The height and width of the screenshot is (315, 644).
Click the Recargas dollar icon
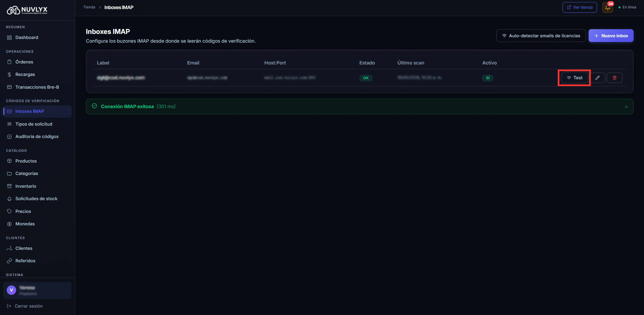(x=9, y=75)
